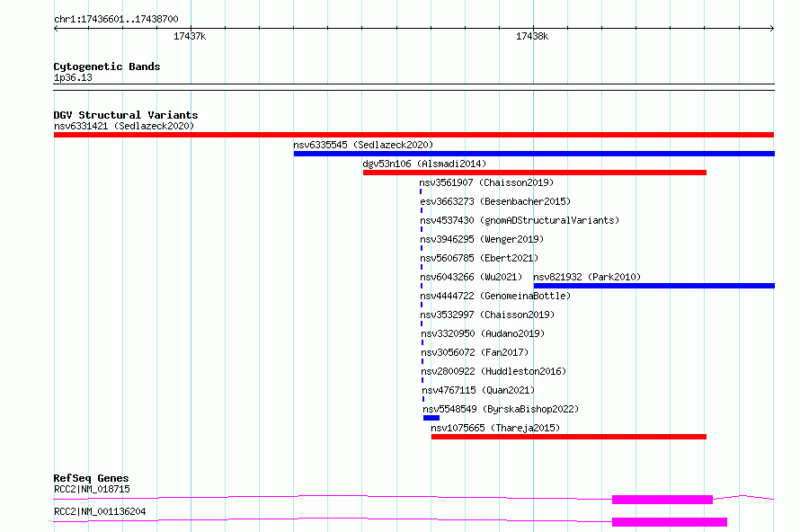The height and width of the screenshot is (532, 800).
Task: Click the 17437k ruler position label
Action: 190,36
